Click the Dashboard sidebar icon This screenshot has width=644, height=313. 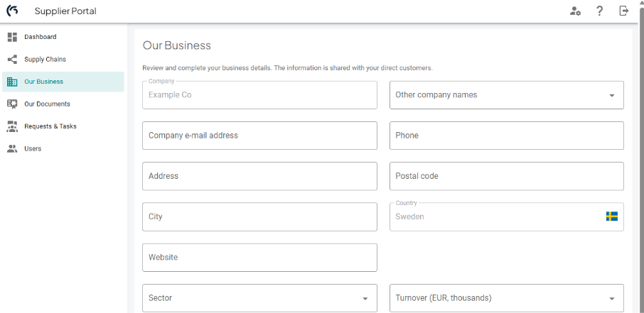coord(12,37)
